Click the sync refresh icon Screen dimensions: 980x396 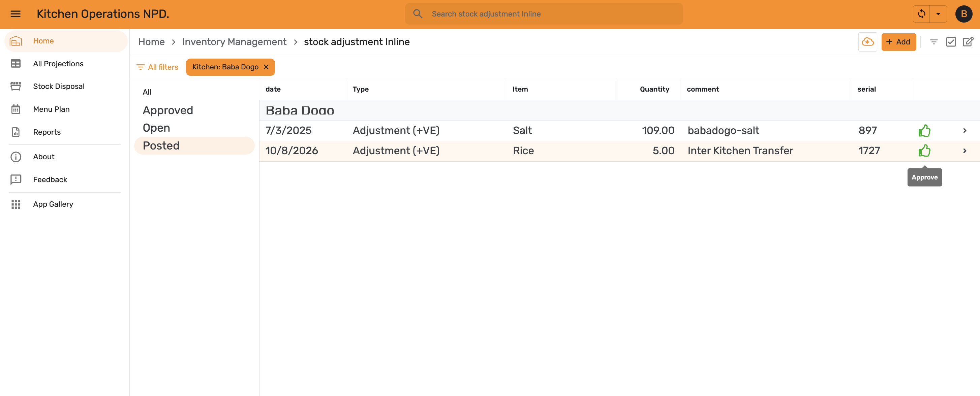click(x=921, y=14)
